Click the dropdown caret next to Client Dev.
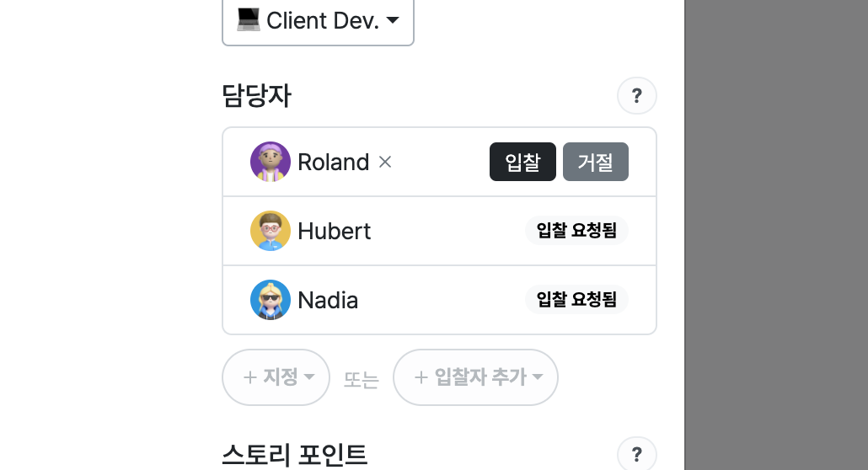 [x=393, y=20]
